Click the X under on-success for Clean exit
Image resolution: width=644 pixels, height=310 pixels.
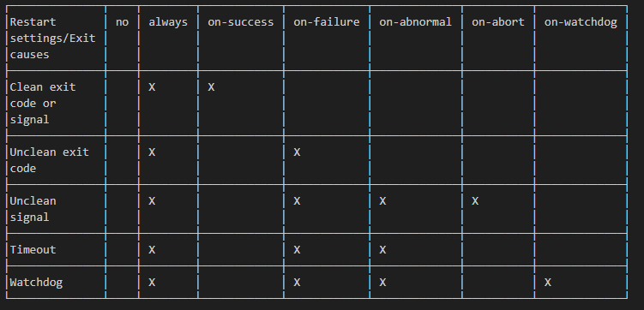211,87
